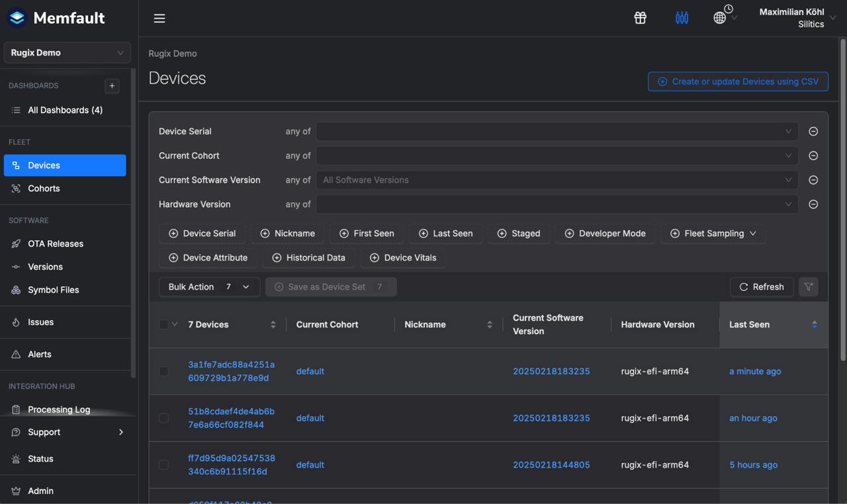Click the Hardware Version filter input field
Screen dimensions: 847x504
pos(556,204)
